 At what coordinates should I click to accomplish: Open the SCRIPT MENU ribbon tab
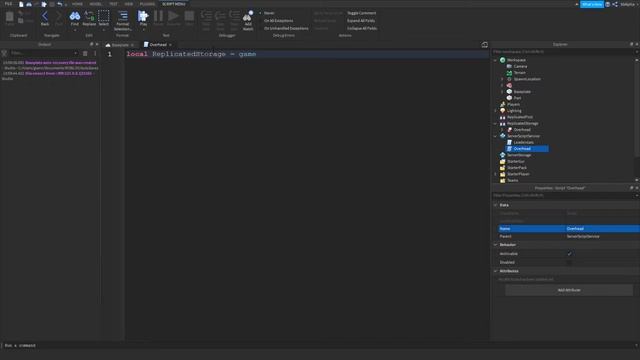pyautogui.click(x=174, y=4)
